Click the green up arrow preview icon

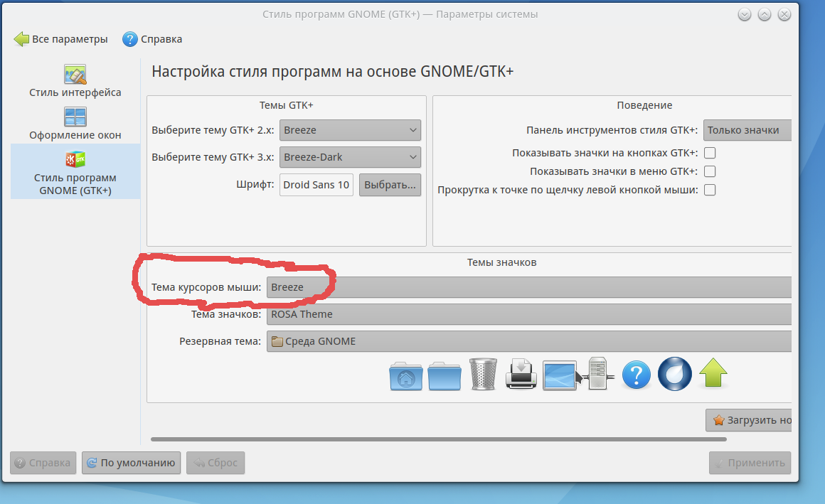tap(713, 373)
